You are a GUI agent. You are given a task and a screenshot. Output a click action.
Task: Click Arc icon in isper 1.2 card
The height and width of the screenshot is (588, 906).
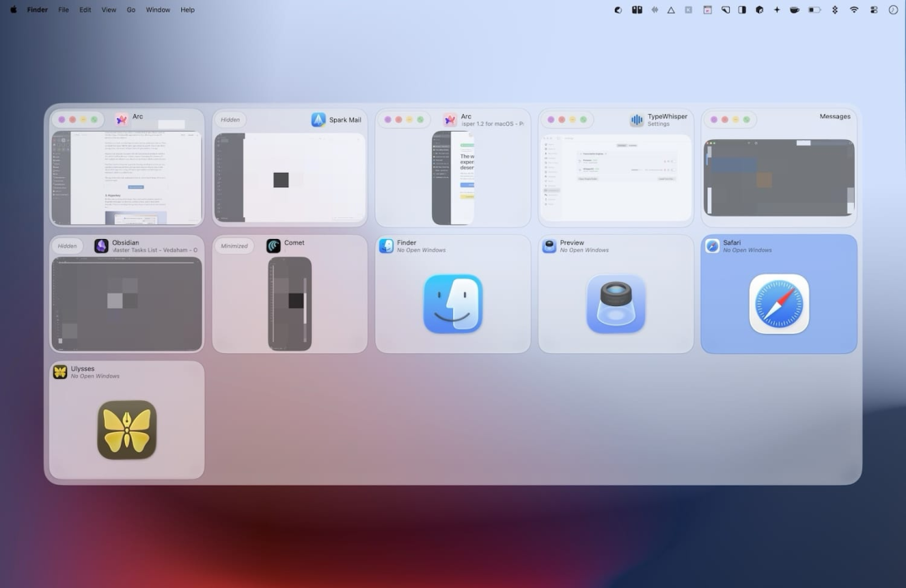click(450, 120)
